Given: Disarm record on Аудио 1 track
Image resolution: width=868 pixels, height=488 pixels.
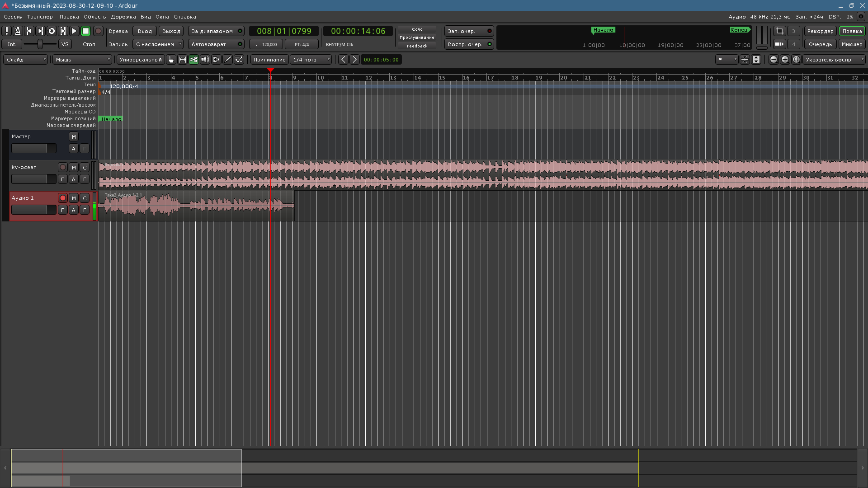Looking at the screenshot, I should coord(63,198).
